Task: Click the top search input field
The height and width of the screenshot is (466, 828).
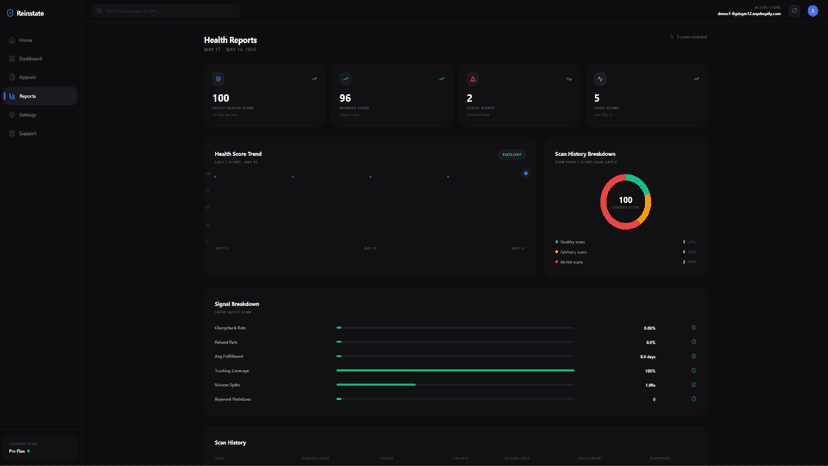Action: (166, 11)
